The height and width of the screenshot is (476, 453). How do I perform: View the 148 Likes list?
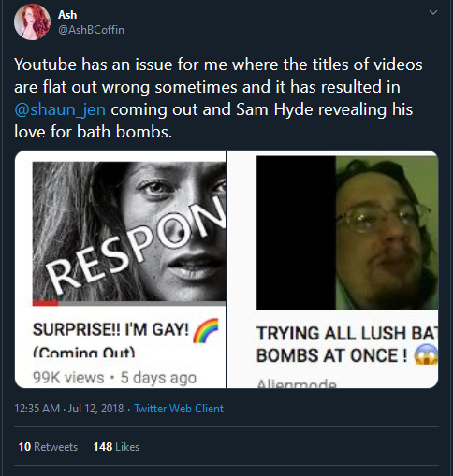[116, 447]
